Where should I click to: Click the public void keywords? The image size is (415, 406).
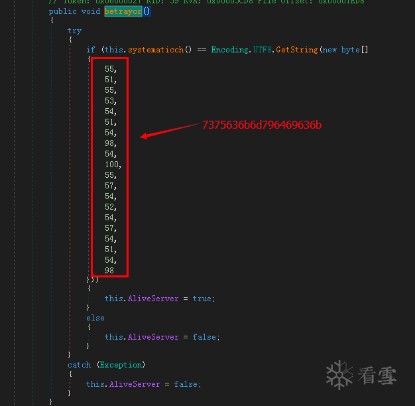point(74,11)
